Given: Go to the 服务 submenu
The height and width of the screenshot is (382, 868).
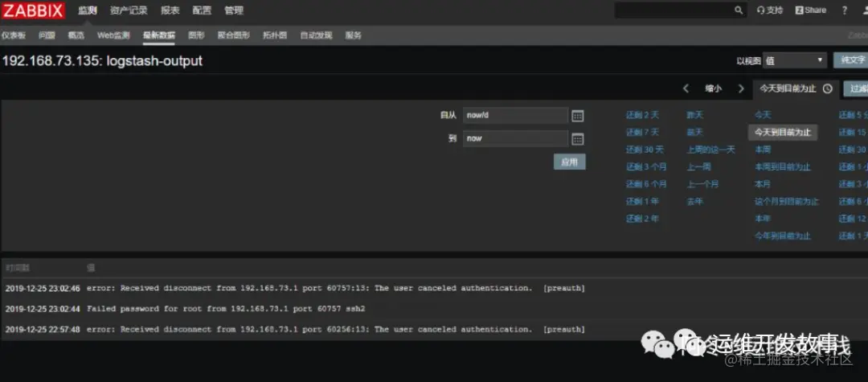Looking at the screenshot, I should (x=353, y=35).
